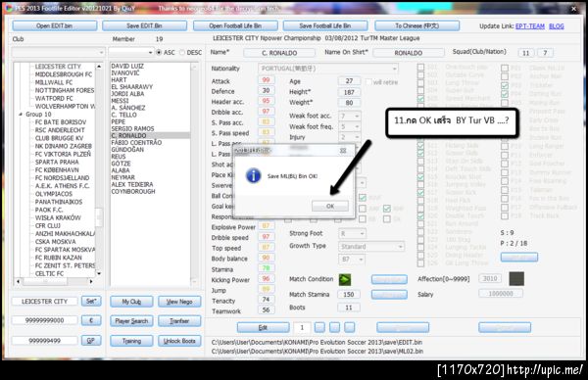The height and width of the screenshot is (380, 588).
Task: Open the Injury dropdown
Action: 350,137
